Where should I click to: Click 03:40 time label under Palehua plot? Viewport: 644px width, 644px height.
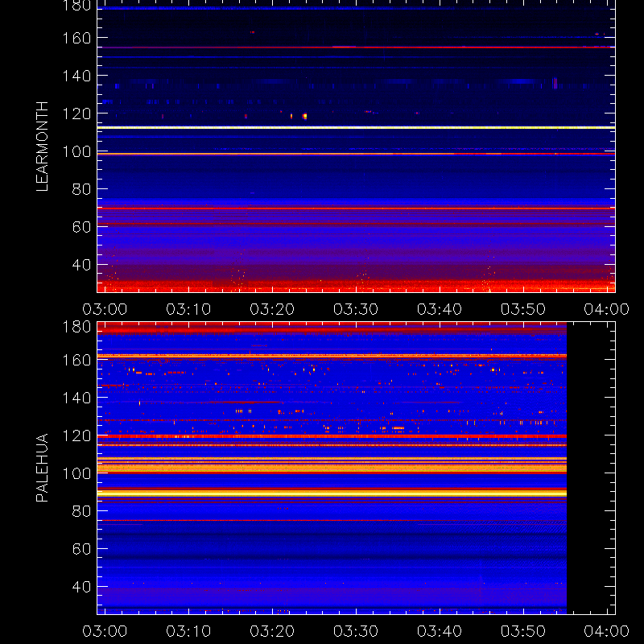coord(440,631)
